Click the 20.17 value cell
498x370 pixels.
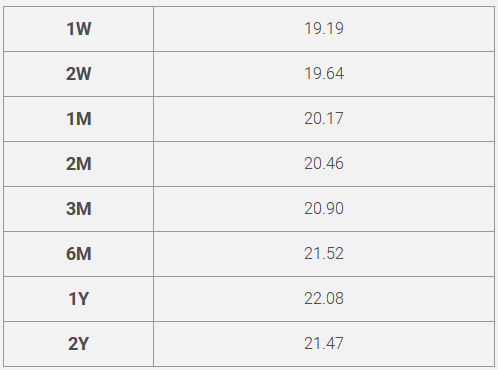pos(324,119)
